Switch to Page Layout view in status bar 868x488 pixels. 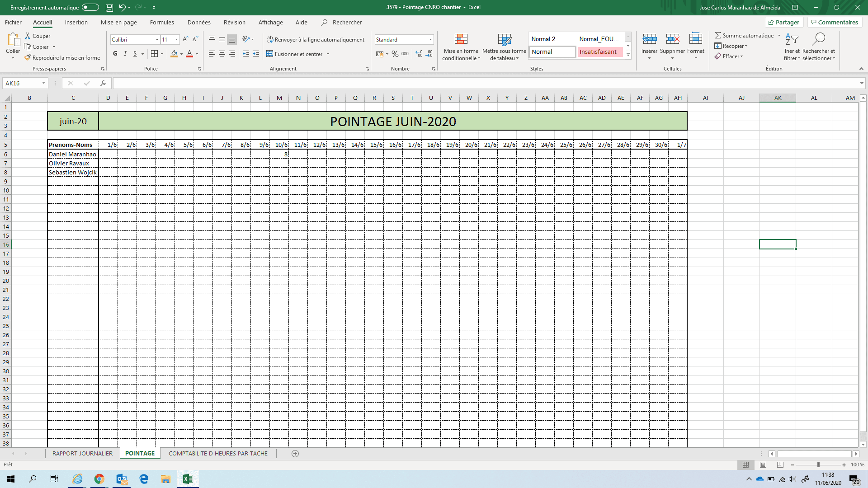tap(763, 465)
